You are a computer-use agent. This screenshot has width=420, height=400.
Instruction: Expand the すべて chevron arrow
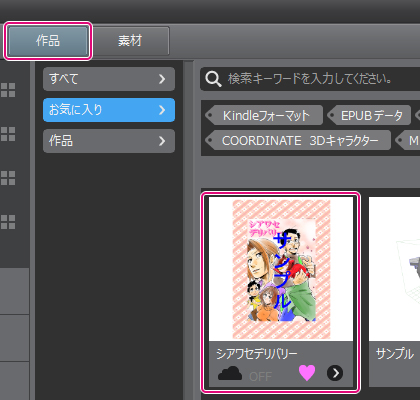[x=162, y=79]
